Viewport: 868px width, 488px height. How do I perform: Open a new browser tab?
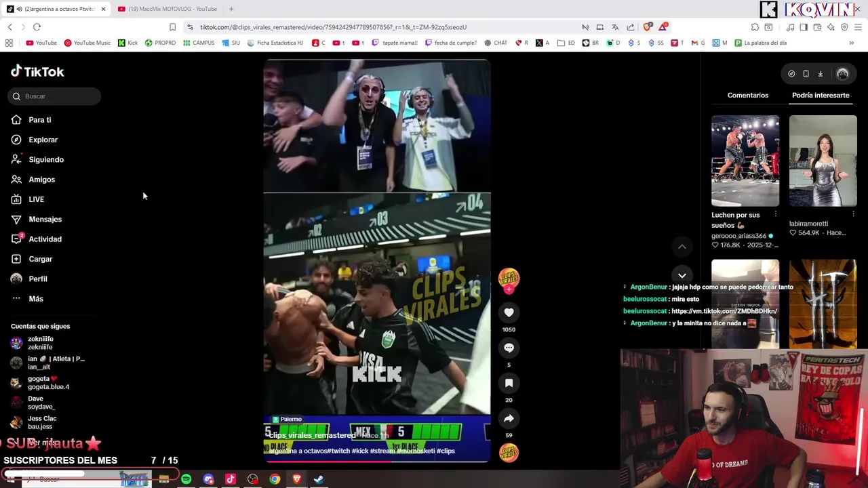(x=231, y=9)
